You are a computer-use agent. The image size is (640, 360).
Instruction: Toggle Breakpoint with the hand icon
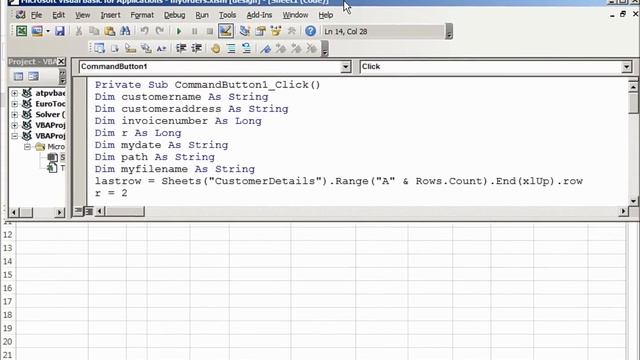click(x=216, y=49)
